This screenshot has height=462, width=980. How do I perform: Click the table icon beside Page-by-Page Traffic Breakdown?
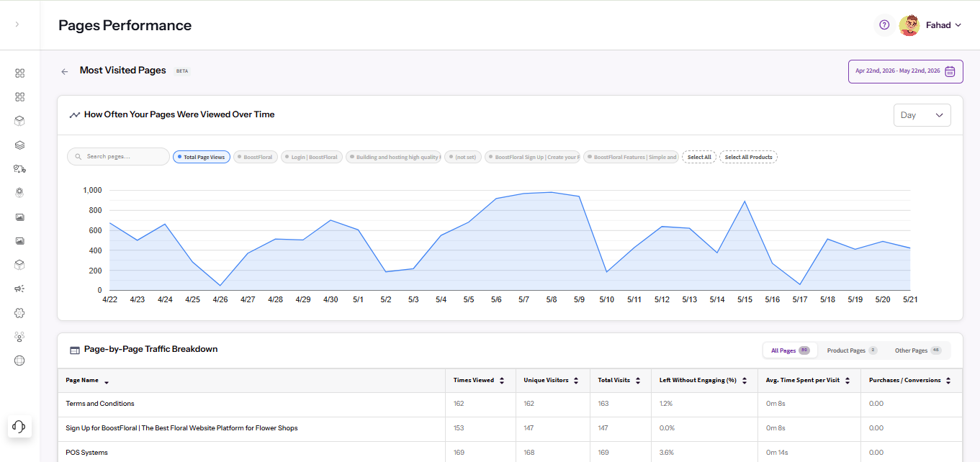point(74,350)
